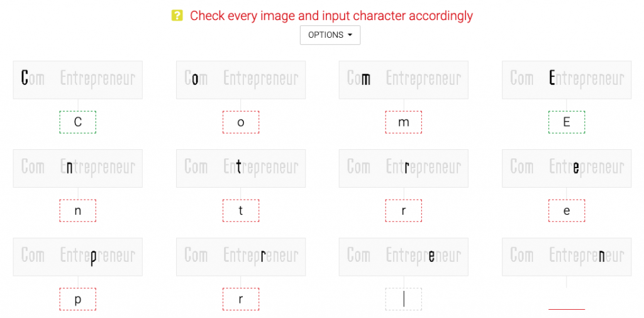This screenshot has height=318, width=644.
Task: Click the image with highlighted letter m
Action: click(404, 80)
